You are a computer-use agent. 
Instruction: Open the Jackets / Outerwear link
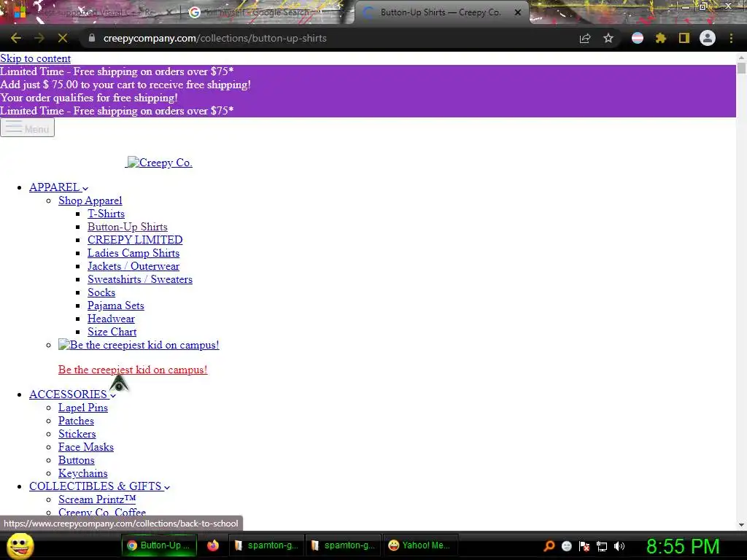[x=133, y=266]
